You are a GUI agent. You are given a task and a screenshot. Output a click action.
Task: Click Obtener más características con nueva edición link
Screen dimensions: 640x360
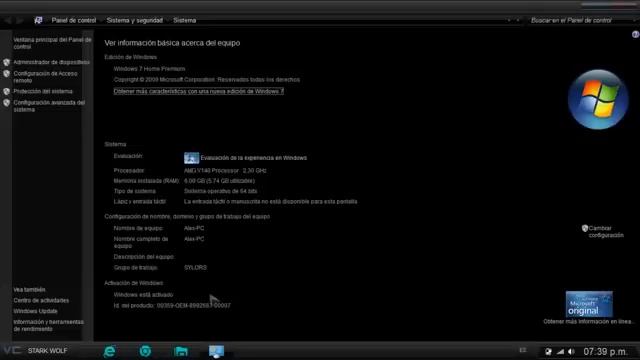pyautogui.click(x=198, y=91)
